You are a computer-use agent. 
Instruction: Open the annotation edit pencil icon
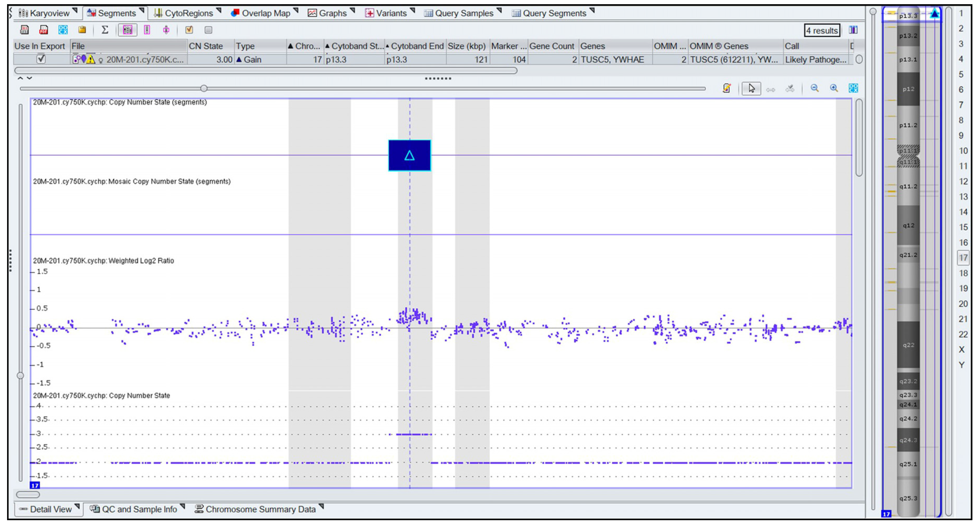pos(727,88)
